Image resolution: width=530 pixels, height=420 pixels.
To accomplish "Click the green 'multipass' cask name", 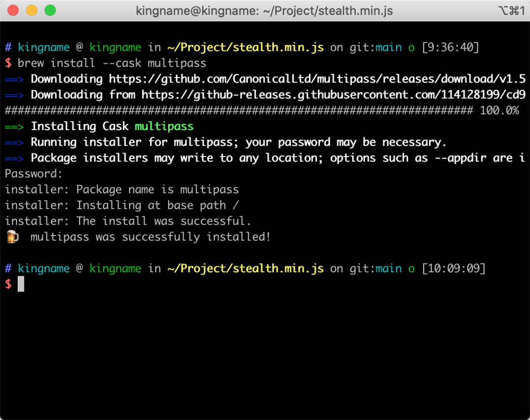I will pyautogui.click(x=164, y=127).
